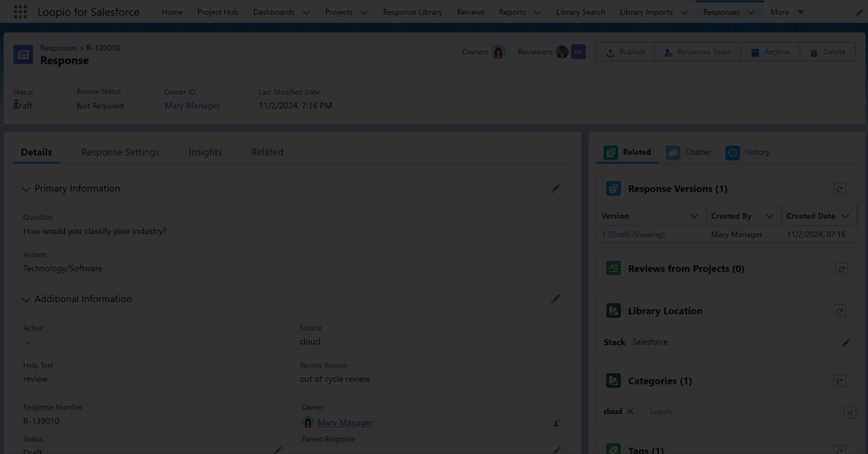Click the Mary Manager owner avatar
Viewport: 868px width, 454px height.
tap(308, 423)
